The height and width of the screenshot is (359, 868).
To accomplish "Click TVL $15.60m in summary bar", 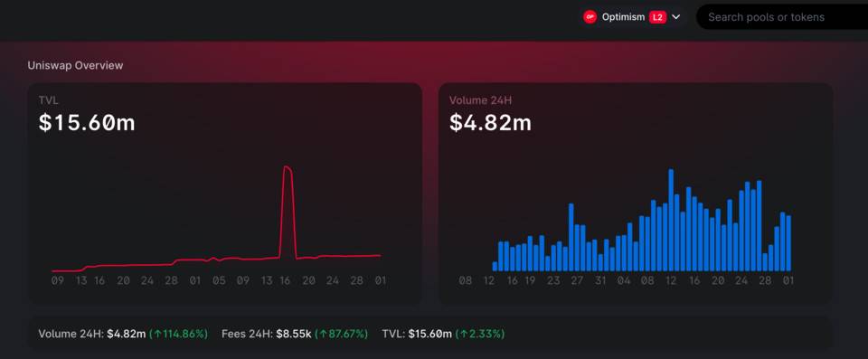I will click(x=417, y=334).
